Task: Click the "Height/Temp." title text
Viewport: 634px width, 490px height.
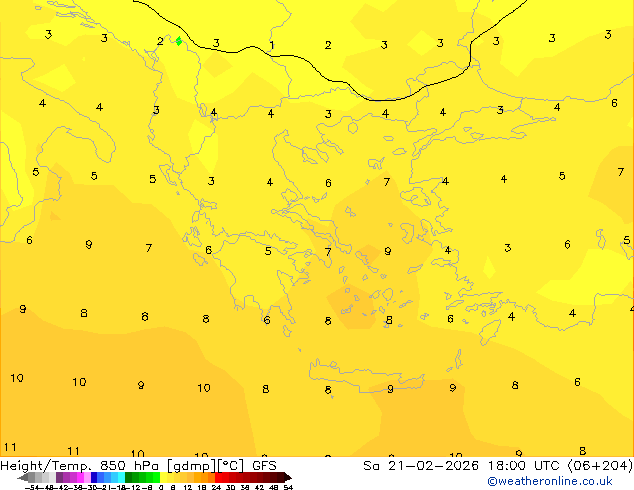Action: [46, 465]
